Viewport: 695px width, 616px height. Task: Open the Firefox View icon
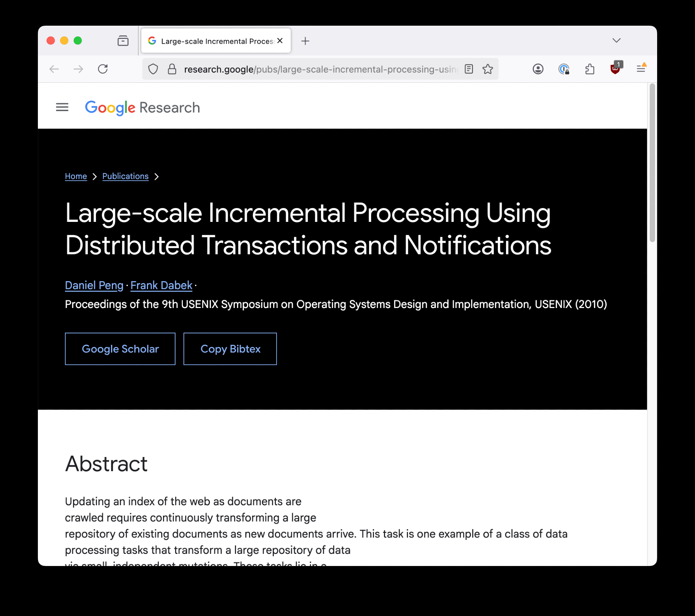point(123,41)
